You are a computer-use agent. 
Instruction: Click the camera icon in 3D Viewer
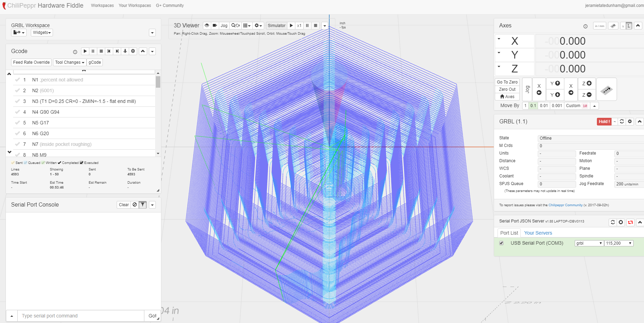click(215, 26)
